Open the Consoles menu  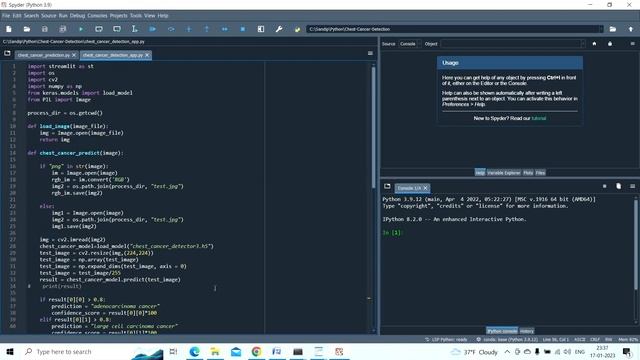click(97, 16)
